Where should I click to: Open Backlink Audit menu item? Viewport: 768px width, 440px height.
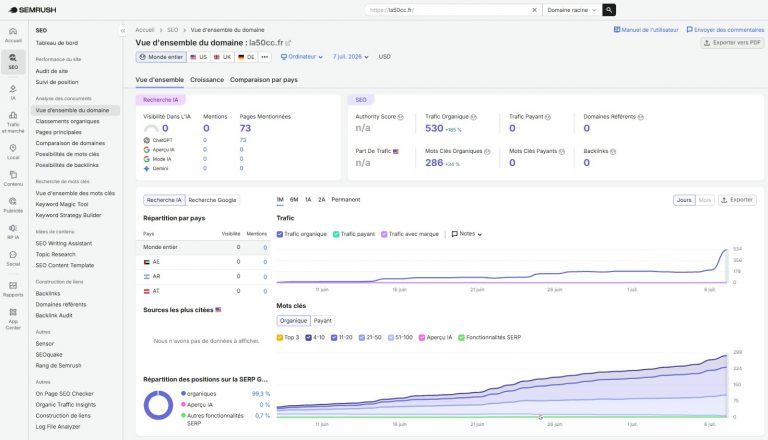54,316
